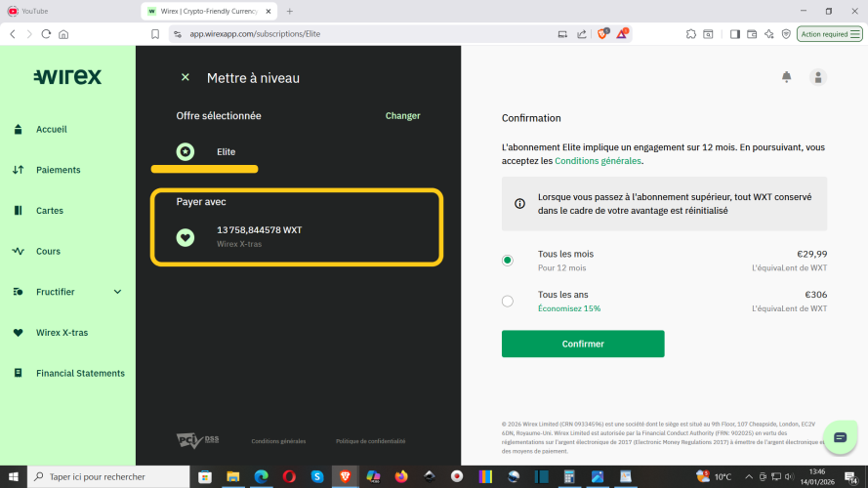Close the Wirex browser tab
The height and width of the screenshot is (488, 868).
(269, 11)
